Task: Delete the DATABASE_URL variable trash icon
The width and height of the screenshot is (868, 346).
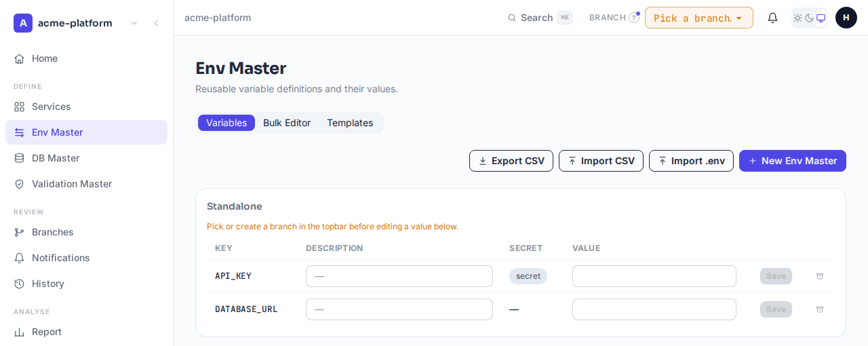Action: coord(820,309)
